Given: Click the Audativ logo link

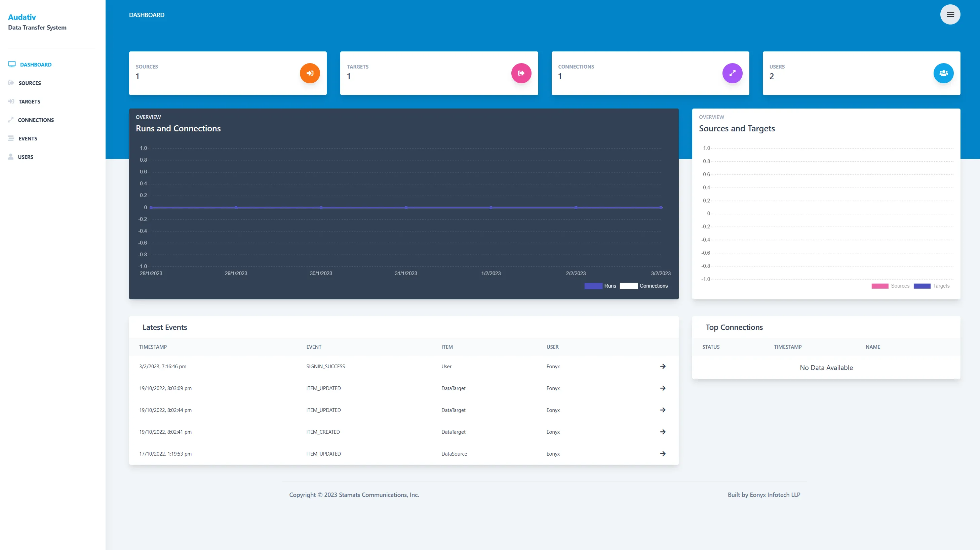Looking at the screenshot, I should (22, 17).
